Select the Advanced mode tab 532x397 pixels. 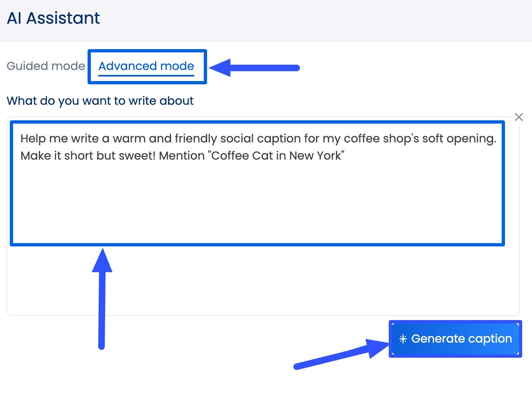click(x=147, y=66)
